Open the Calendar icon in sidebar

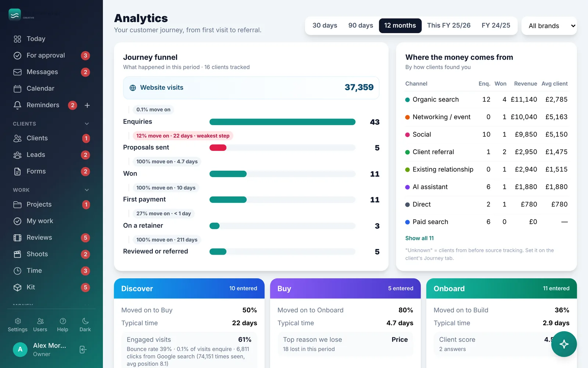coord(17,89)
